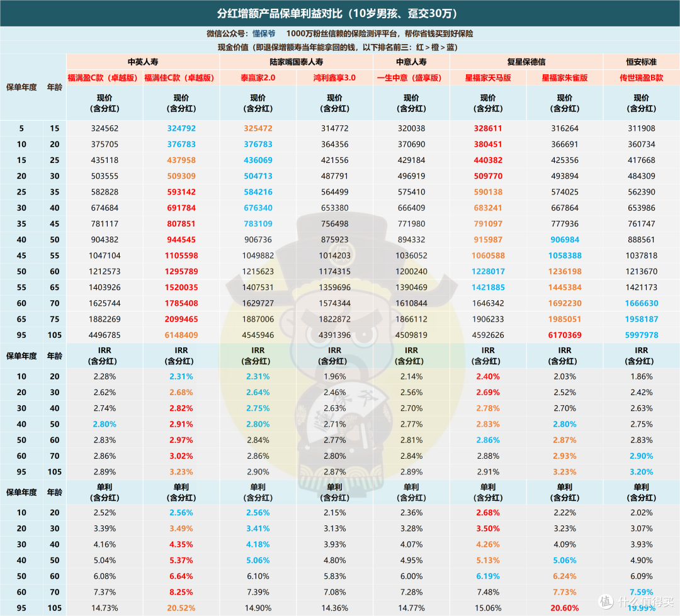Click the orange value 1236198
Screen dimensions: 680x616
565,271
